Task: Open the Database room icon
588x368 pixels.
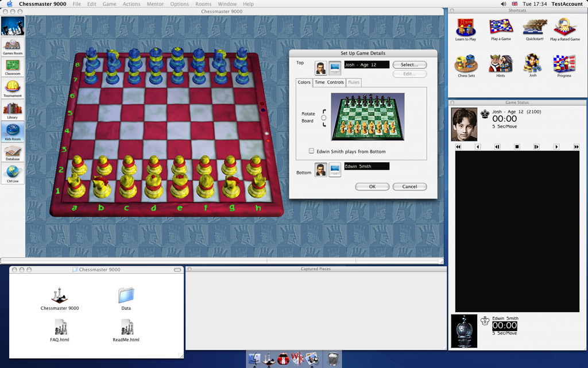Action: [13, 152]
